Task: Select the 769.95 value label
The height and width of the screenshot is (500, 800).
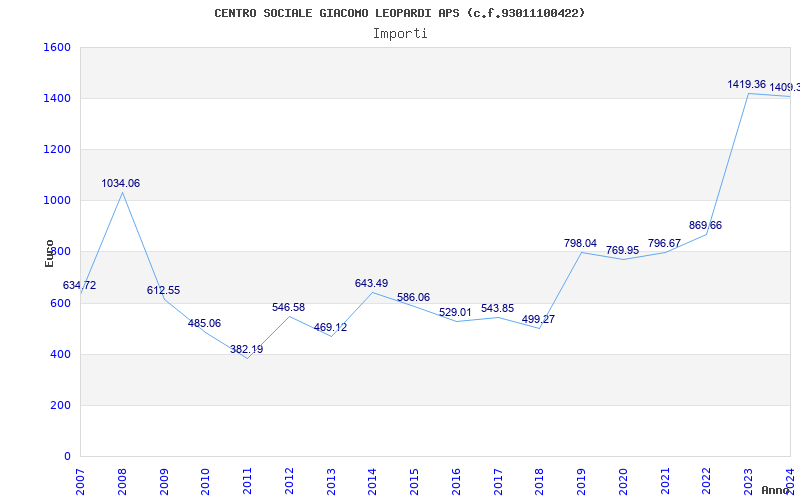Action: tap(622, 251)
